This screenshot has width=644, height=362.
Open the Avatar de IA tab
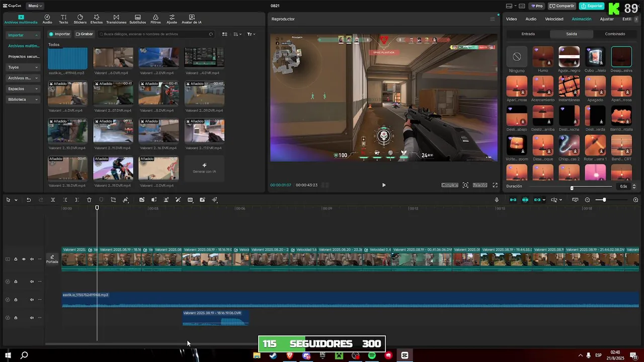pos(192,19)
